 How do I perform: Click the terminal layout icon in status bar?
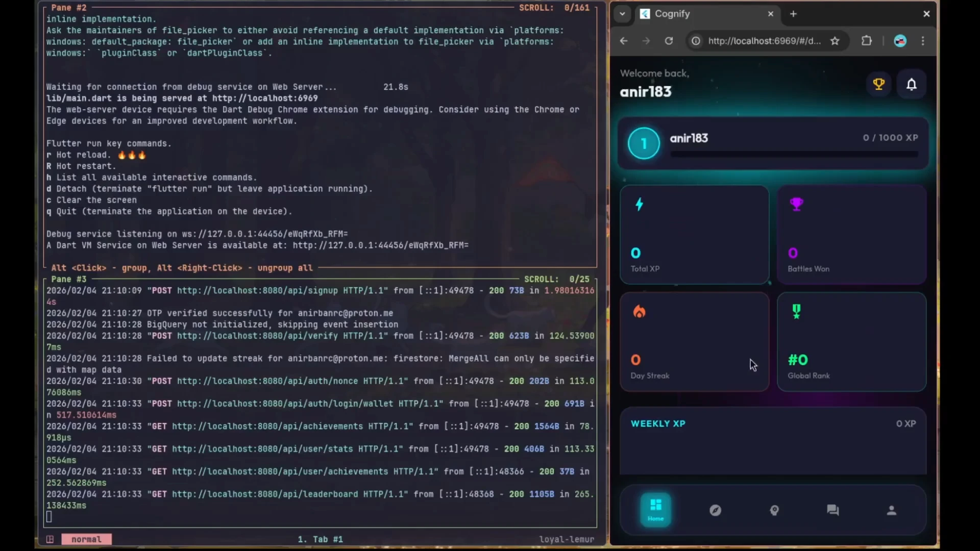point(50,539)
